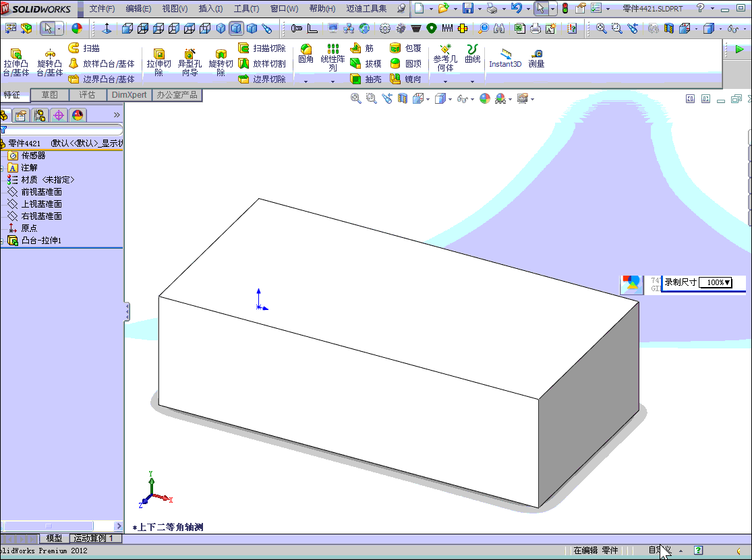
Task: Open the 帮助(H) menu
Action: click(x=322, y=9)
